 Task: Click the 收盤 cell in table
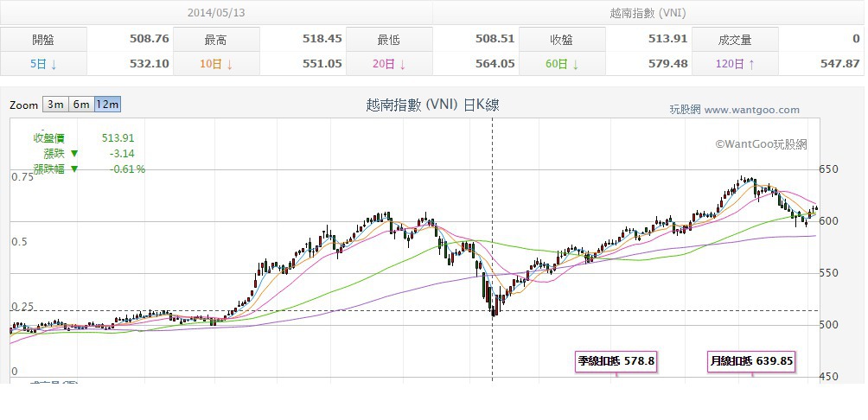[x=562, y=39]
